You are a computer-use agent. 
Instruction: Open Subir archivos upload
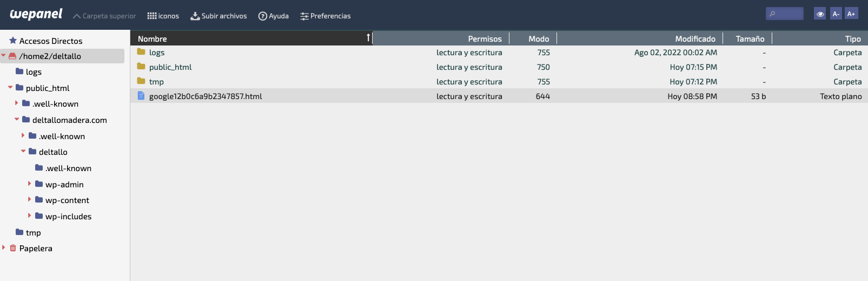pos(218,16)
